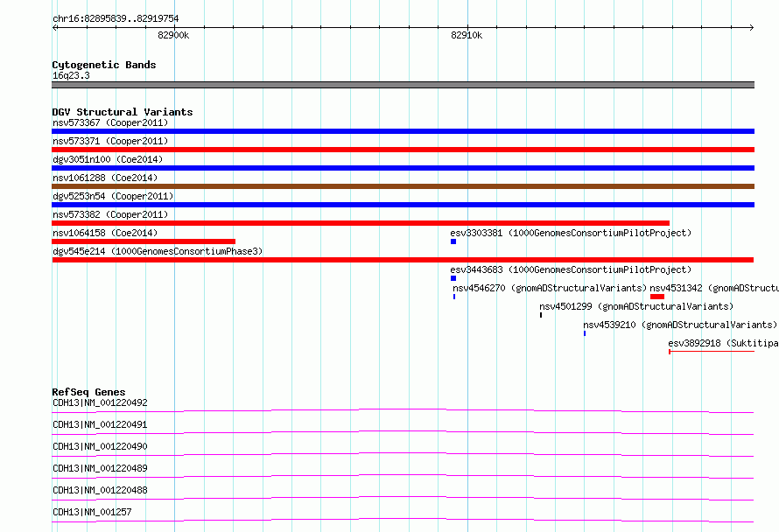The width and height of the screenshot is (779, 532).
Task: Open the nsv573371 (Cooper2011) label
Action: [x=110, y=141]
